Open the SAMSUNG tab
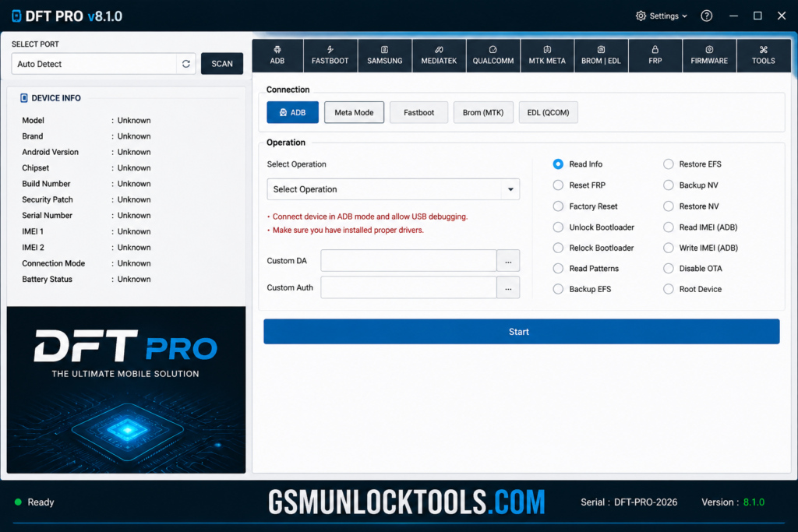 coord(385,55)
